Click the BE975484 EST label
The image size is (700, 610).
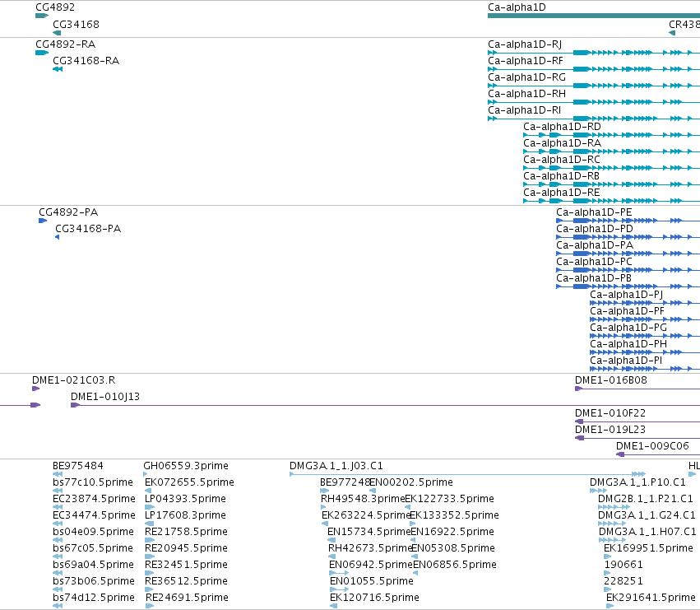77,466
